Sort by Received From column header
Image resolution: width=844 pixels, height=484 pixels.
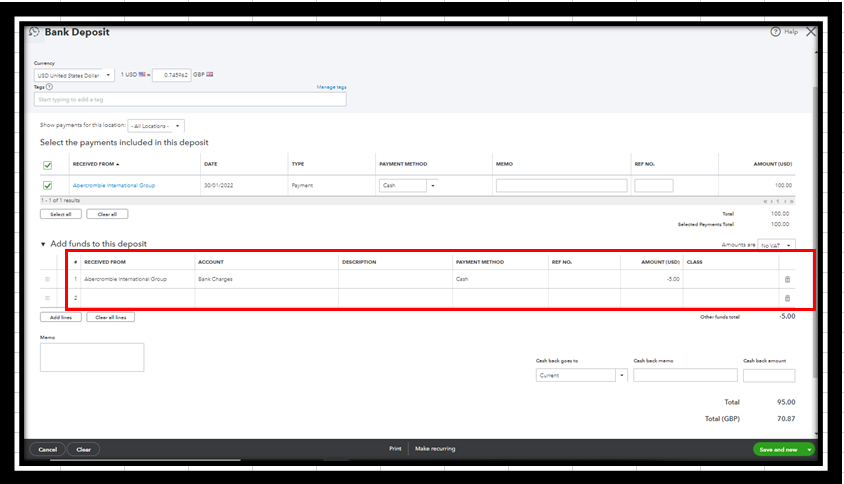(96, 164)
